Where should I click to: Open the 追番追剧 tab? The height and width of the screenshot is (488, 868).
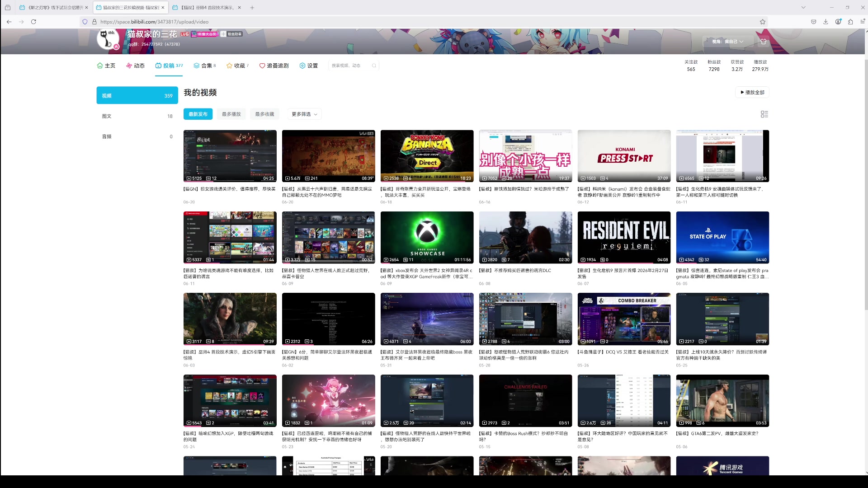pos(274,66)
